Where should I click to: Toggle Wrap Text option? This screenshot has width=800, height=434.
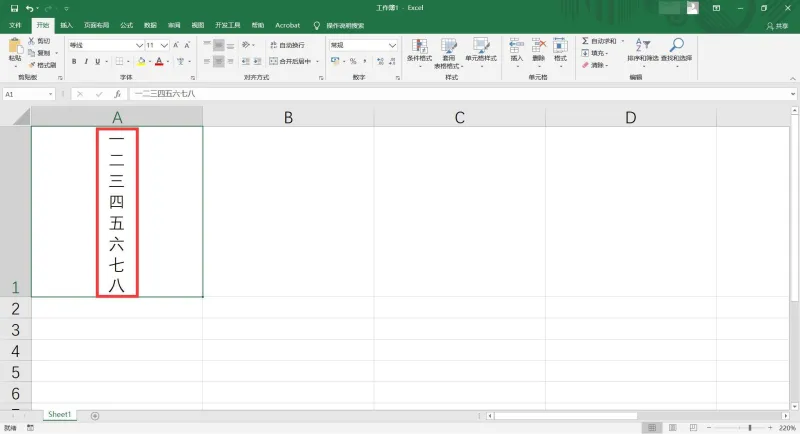[273, 45]
